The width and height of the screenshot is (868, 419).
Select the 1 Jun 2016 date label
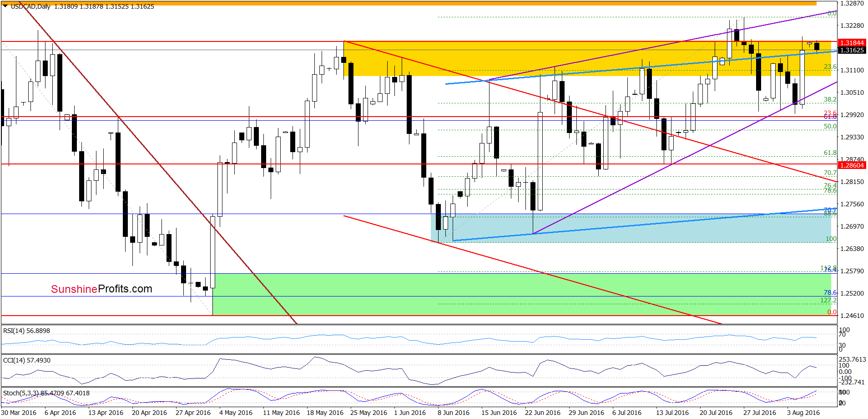[x=410, y=413]
